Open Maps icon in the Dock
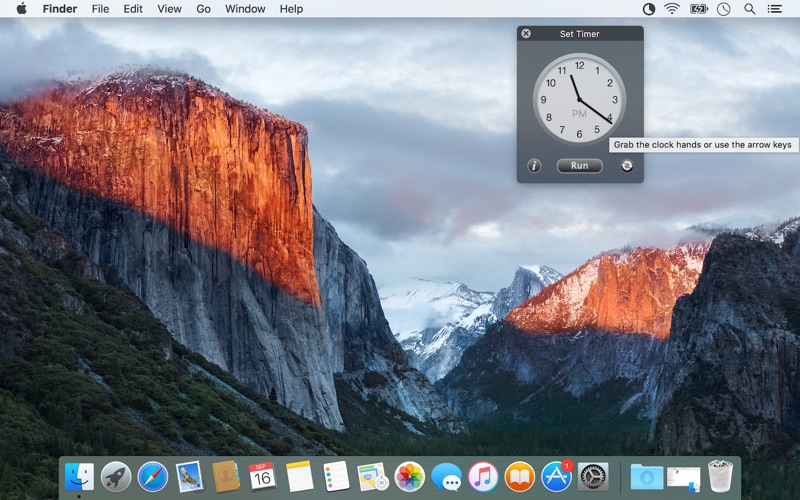 click(373, 477)
